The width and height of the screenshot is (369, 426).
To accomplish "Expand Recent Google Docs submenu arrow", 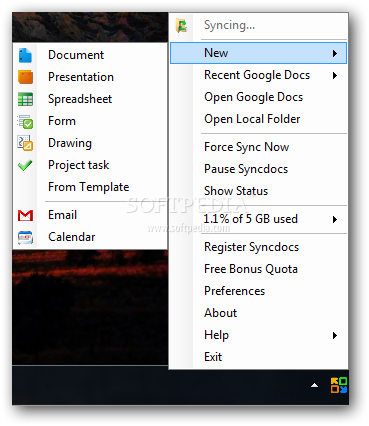I will pyautogui.click(x=335, y=76).
